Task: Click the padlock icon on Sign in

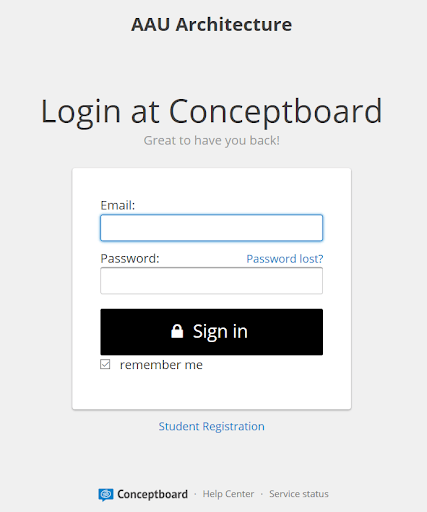Action: (177, 331)
